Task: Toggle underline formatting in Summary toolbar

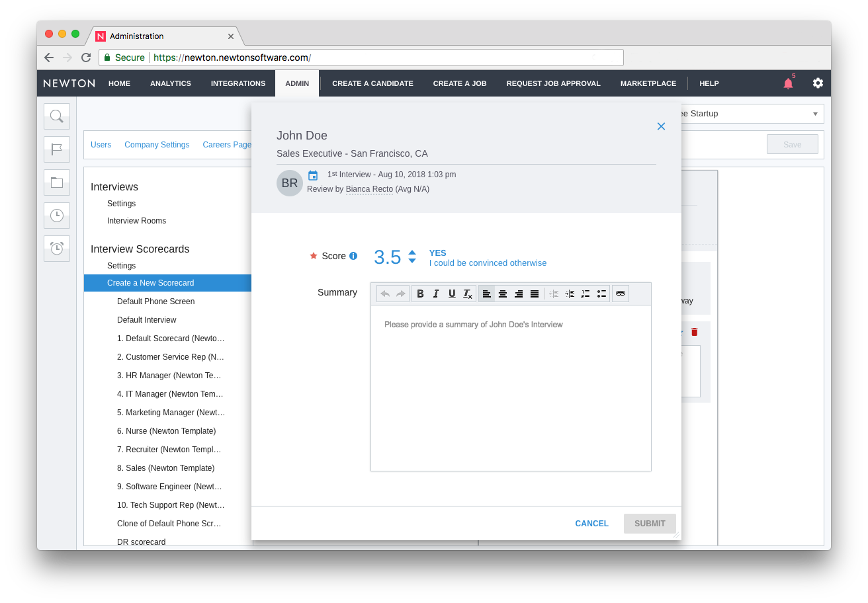Action: [452, 294]
